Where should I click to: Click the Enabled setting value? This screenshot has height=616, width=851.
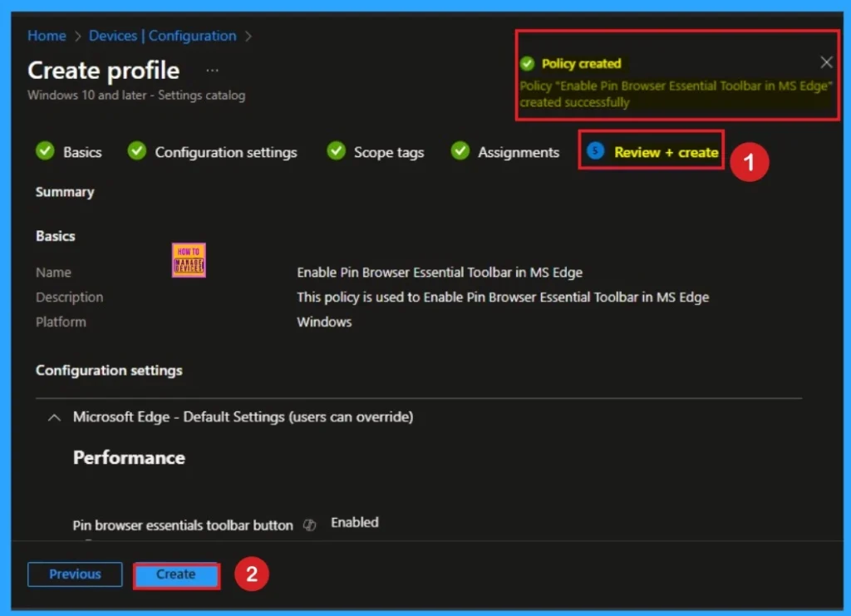pos(355,522)
